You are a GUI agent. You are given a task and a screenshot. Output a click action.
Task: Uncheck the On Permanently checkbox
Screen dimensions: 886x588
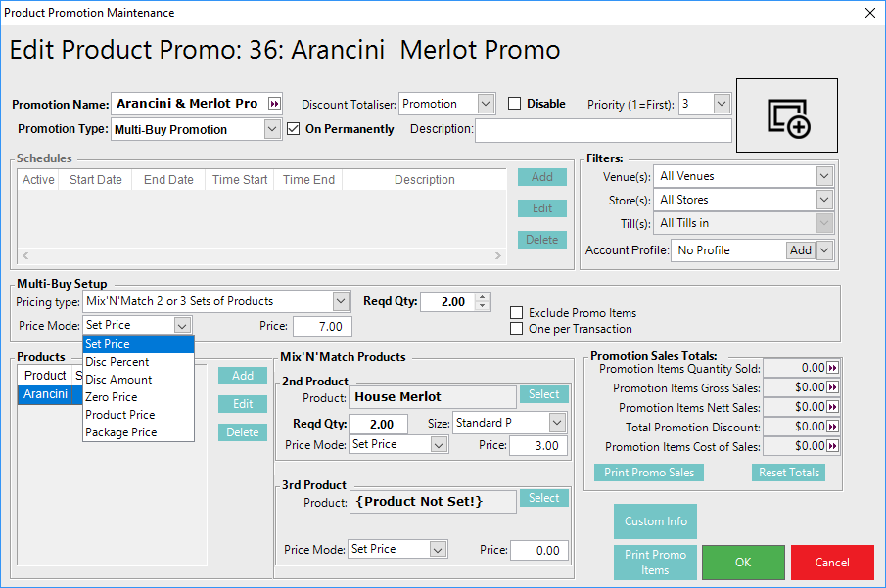tap(295, 129)
